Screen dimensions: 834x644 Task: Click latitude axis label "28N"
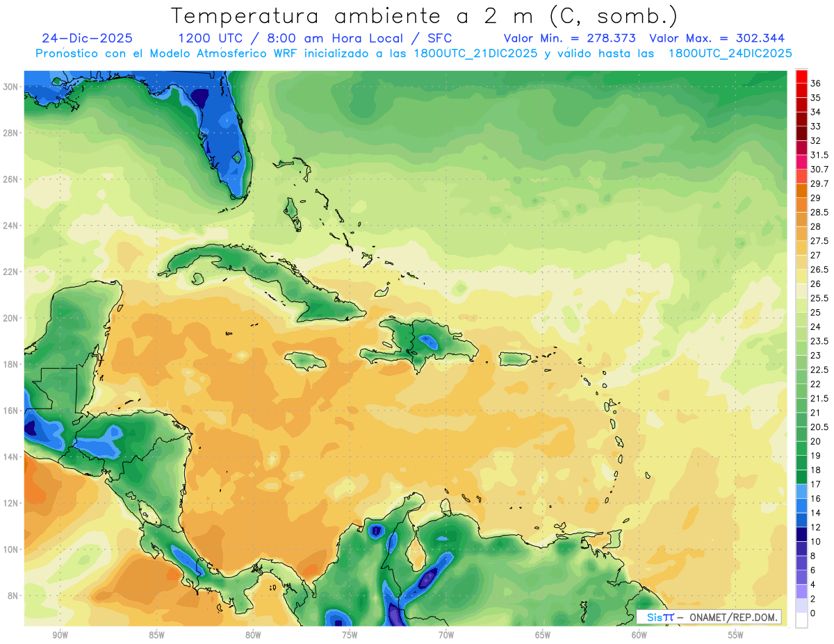pyautogui.click(x=11, y=133)
